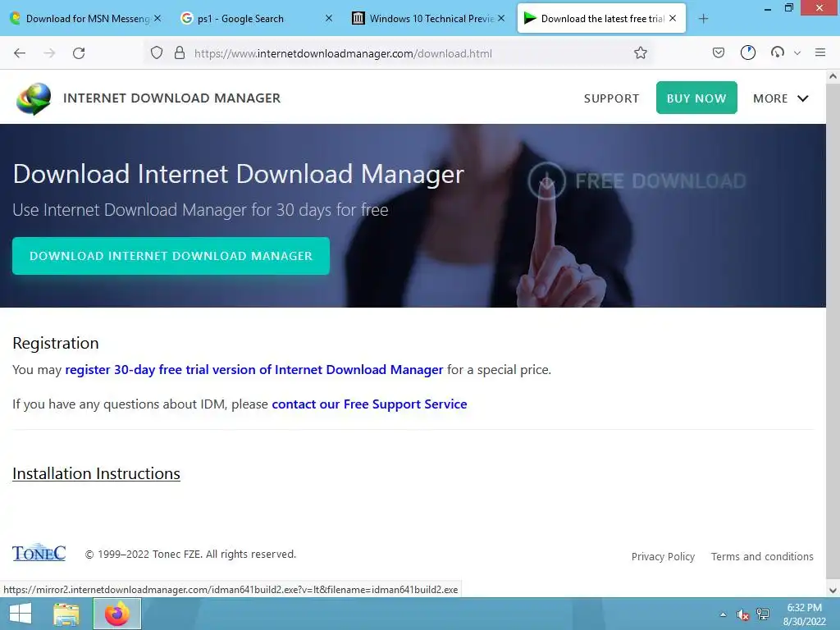View site security via padlock icon
840x630 pixels.
click(180, 53)
